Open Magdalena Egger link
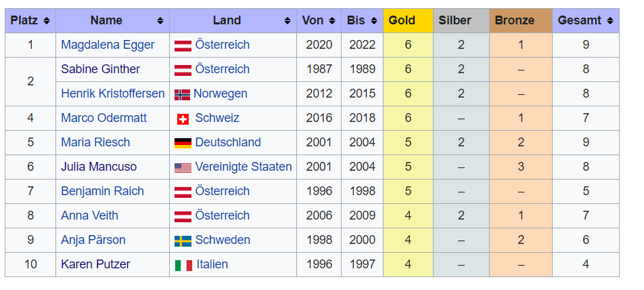 coord(108,45)
